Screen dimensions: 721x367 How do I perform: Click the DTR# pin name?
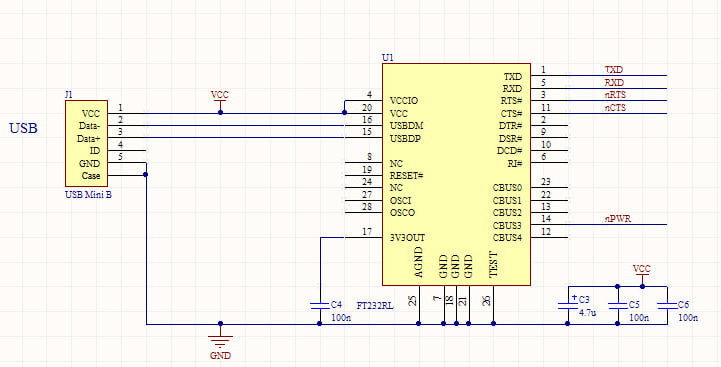(510, 126)
